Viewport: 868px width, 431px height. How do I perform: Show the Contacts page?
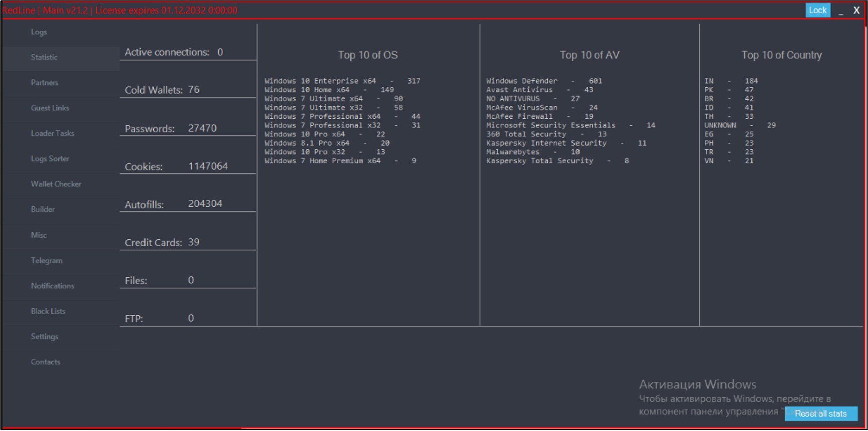pos(45,362)
